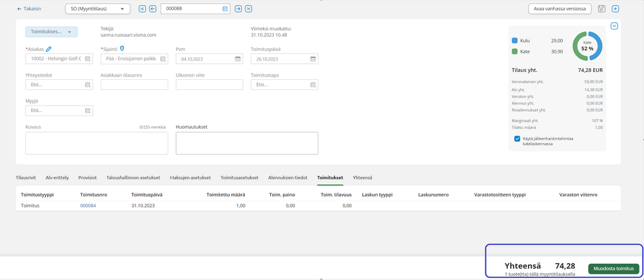The image size is (644, 280).
Task: Click the Muodosta toimitus button
Action: [x=613, y=268]
